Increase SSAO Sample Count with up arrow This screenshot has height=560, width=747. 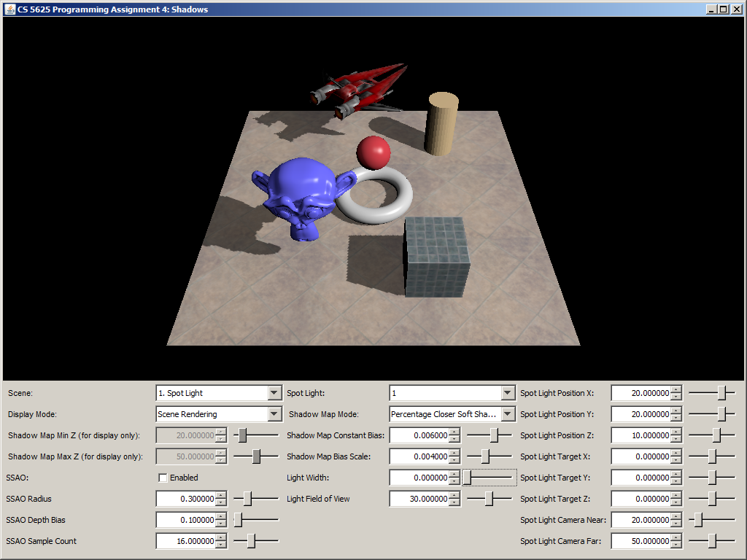click(x=222, y=537)
